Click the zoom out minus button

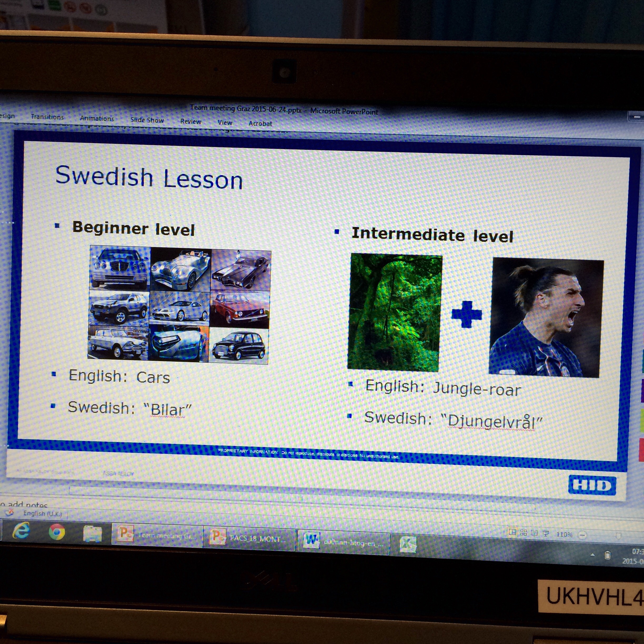click(582, 535)
